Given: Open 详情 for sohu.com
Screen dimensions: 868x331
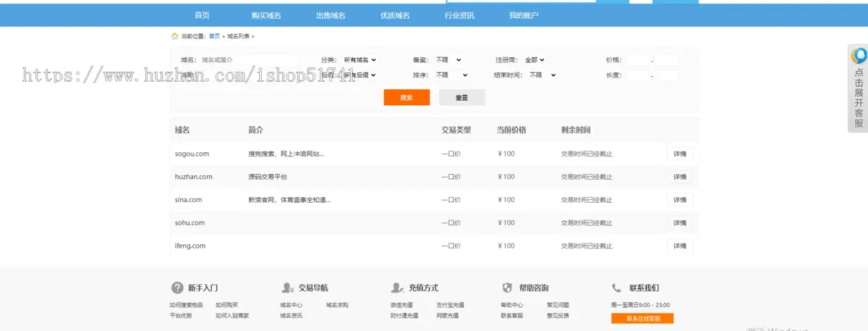Looking at the screenshot, I should tap(679, 223).
